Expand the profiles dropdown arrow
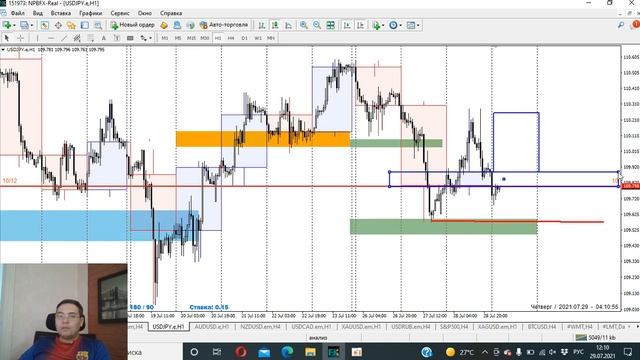640x360 pixels. click(x=32, y=25)
